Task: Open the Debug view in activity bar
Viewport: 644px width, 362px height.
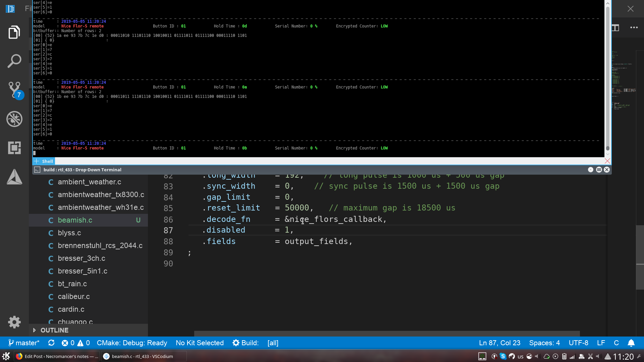Action: coord(14,119)
